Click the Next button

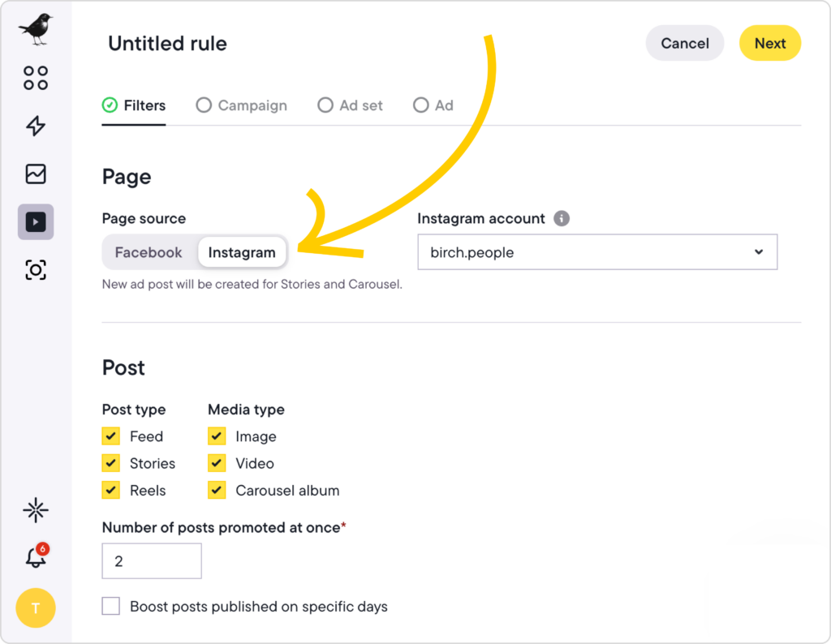pyautogui.click(x=769, y=43)
